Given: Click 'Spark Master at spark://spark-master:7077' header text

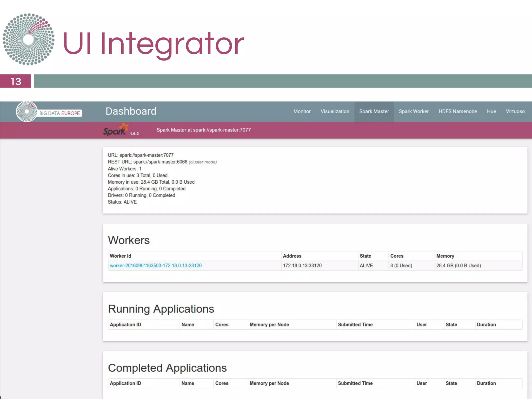Looking at the screenshot, I should [204, 130].
